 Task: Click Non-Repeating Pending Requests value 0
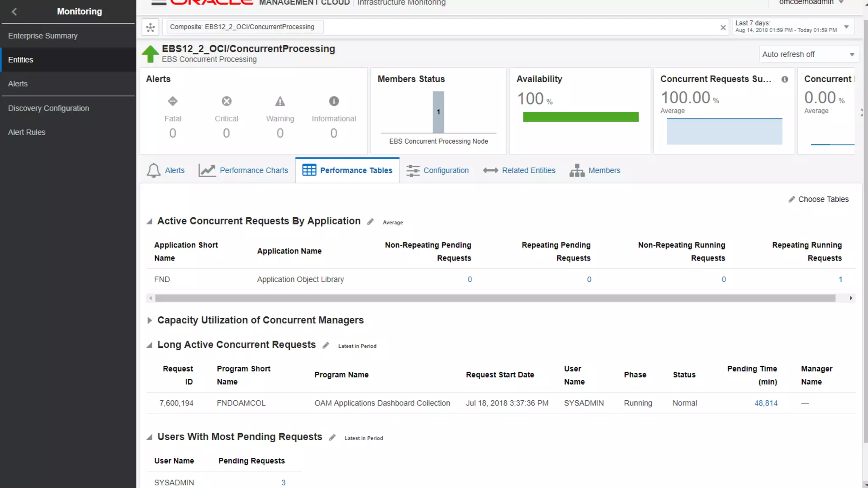tap(470, 279)
